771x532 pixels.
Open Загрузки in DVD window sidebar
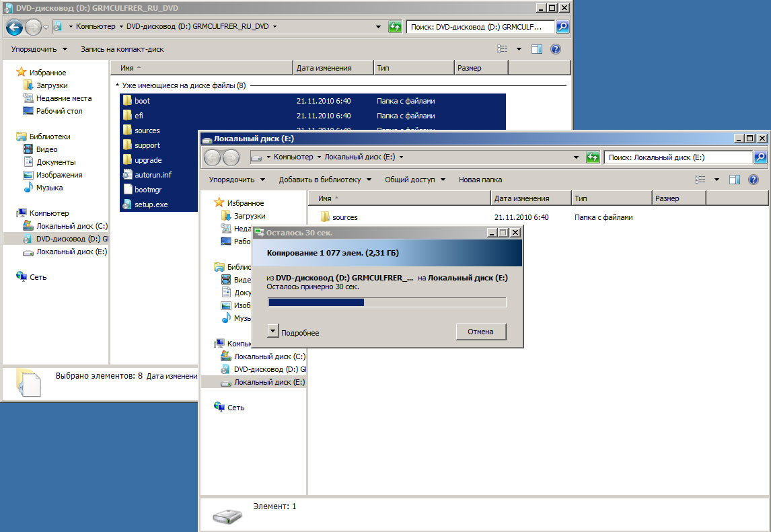tap(46, 85)
